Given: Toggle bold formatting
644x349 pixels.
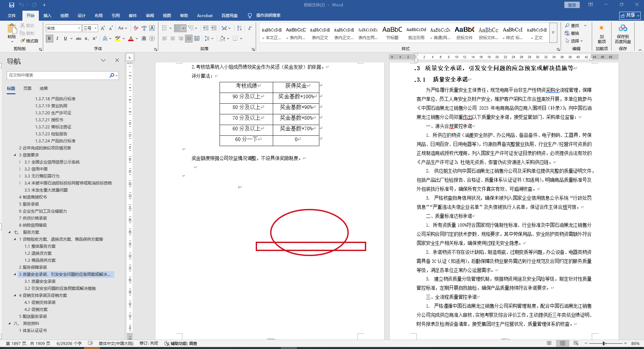Looking at the screenshot, I should (50, 38).
